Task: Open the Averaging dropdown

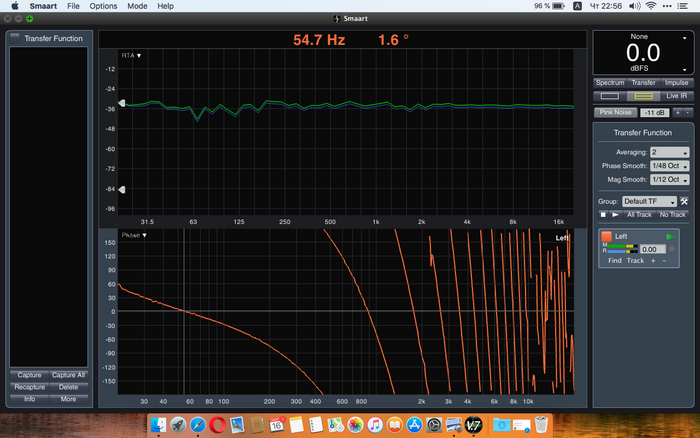Action: [x=668, y=152]
